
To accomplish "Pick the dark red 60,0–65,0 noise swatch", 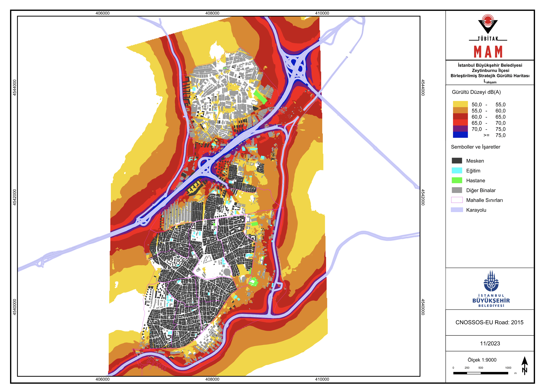I will coord(460,116).
